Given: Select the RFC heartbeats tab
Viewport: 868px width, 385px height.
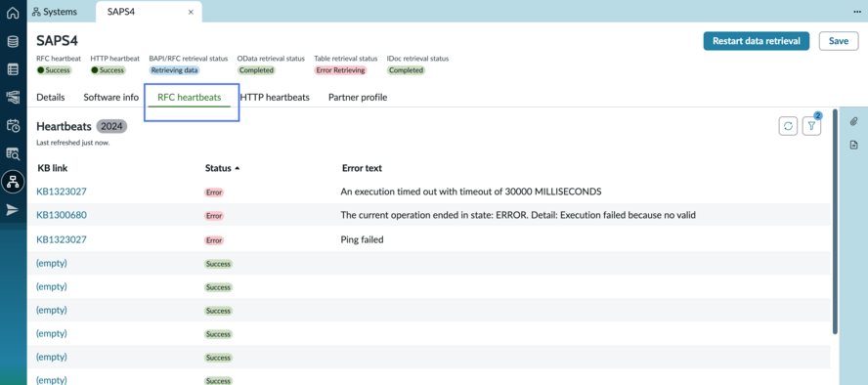Looking at the screenshot, I should point(190,98).
